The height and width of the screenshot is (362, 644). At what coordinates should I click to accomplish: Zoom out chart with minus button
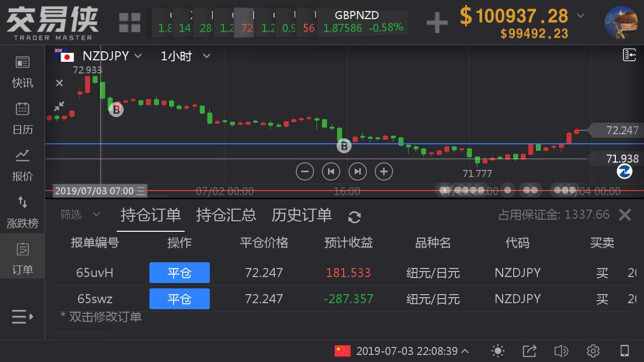304,171
